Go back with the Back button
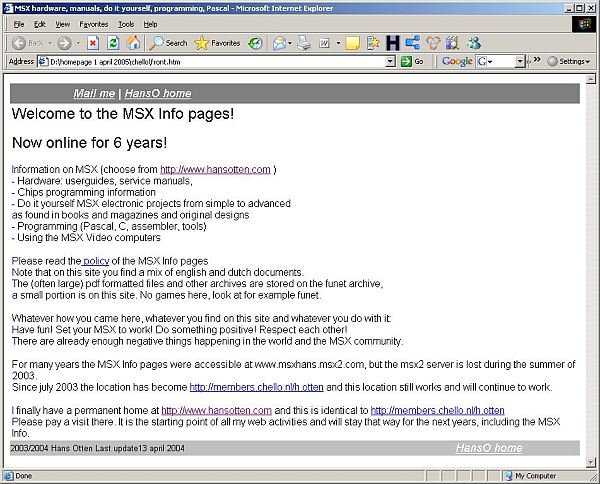This screenshot has width=600, height=484. pyautogui.click(x=27, y=43)
